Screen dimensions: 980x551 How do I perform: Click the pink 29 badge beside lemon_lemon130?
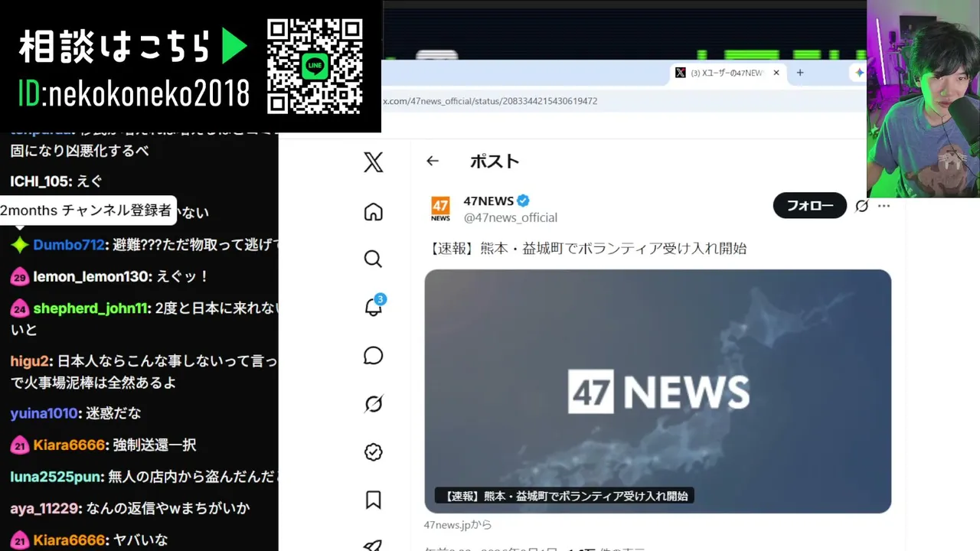pos(20,277)
